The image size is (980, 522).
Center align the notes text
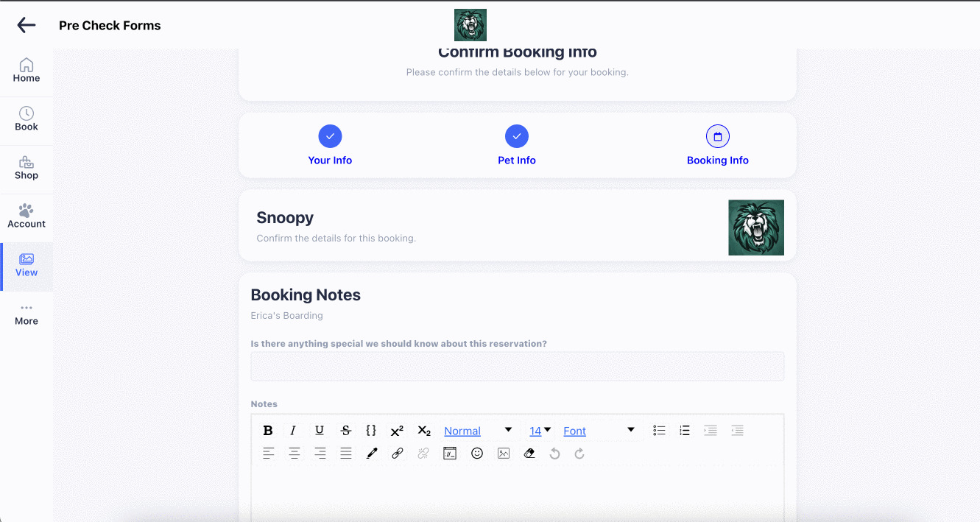295,454
